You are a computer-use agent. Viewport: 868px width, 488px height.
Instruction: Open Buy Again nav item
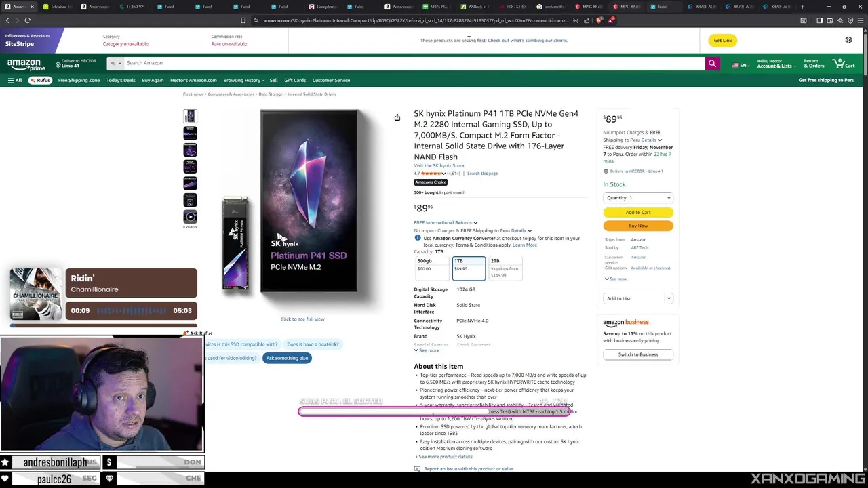tap(153, 80)
